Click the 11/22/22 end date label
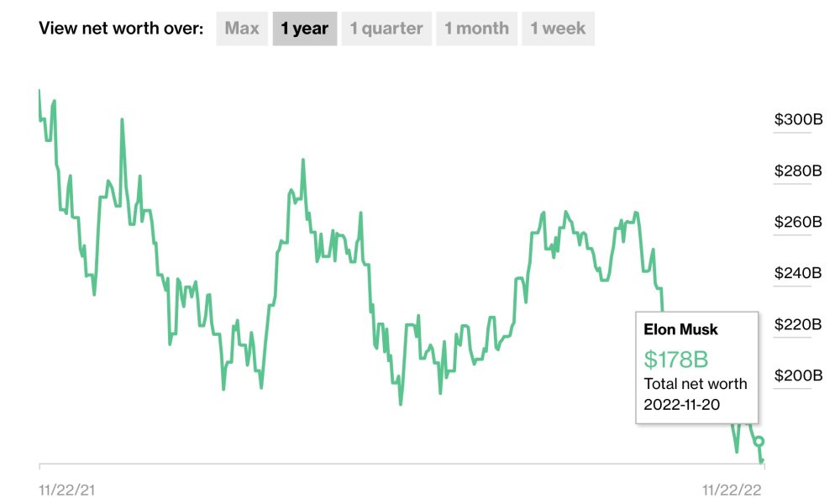 click(732, 490)
